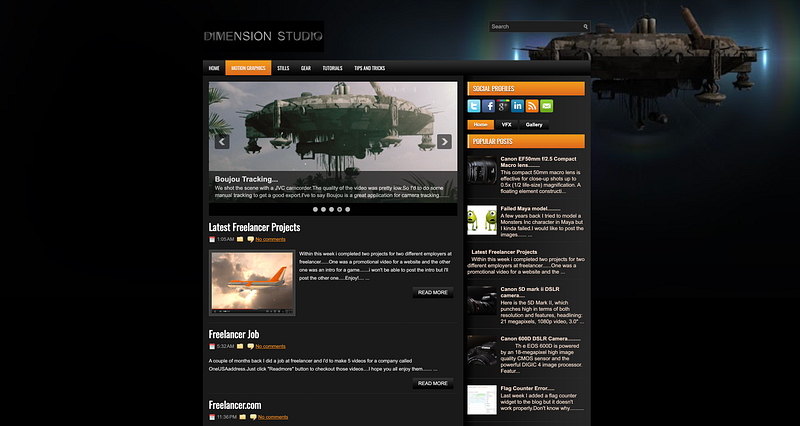Click the 11:36PM timestamp text
800x426 pixels.
(x=227, y=417)
